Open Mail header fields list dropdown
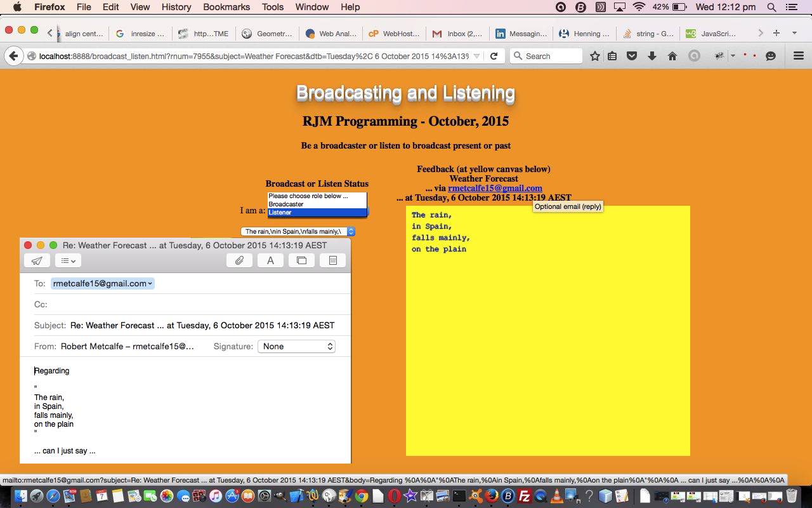 pos(68,260)
